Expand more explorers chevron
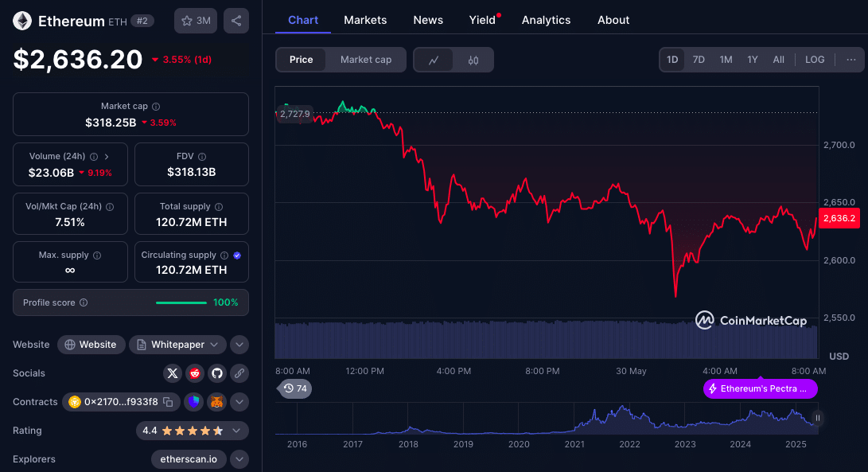 (x=239, y=459)
